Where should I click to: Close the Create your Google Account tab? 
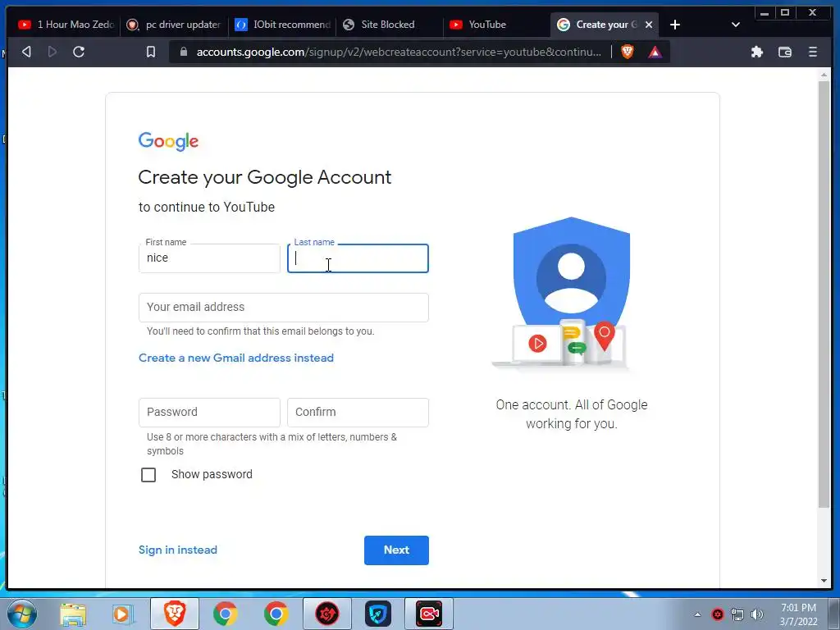[649, 25]
